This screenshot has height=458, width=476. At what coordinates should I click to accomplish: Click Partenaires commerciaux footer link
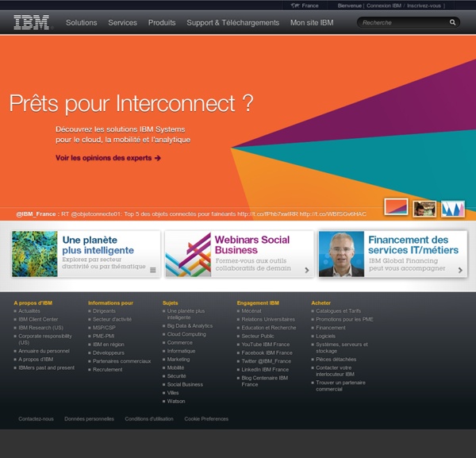[121, 361]
